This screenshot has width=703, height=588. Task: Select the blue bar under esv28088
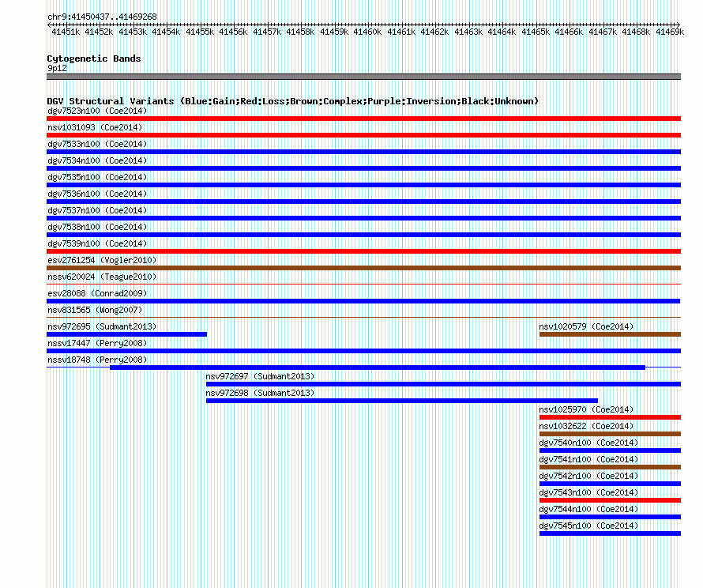click(x=363, y=301)
